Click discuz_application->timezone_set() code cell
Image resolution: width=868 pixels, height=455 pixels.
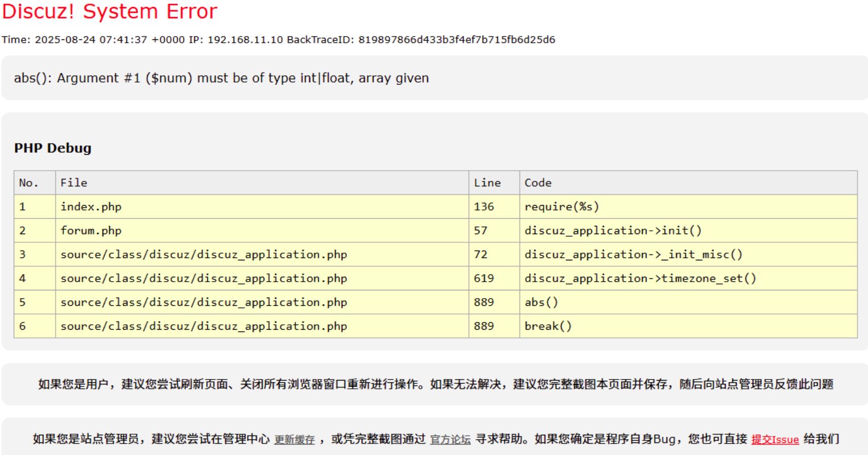[x=689, y=278]
